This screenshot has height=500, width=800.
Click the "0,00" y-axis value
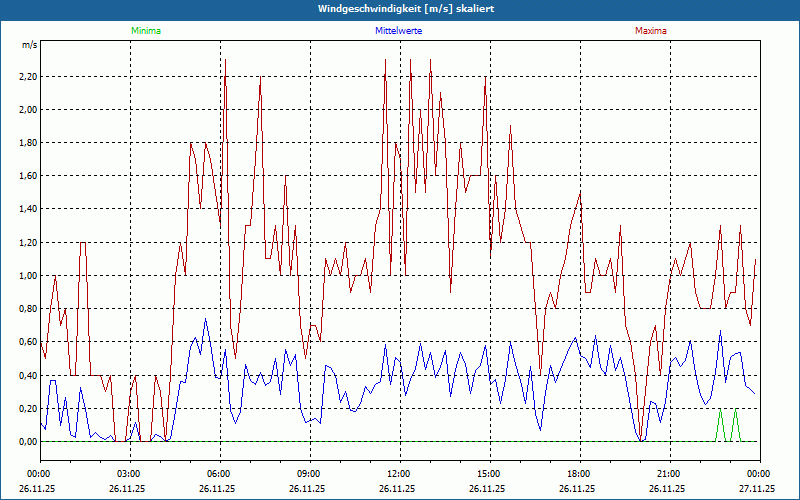click(29, 442)
